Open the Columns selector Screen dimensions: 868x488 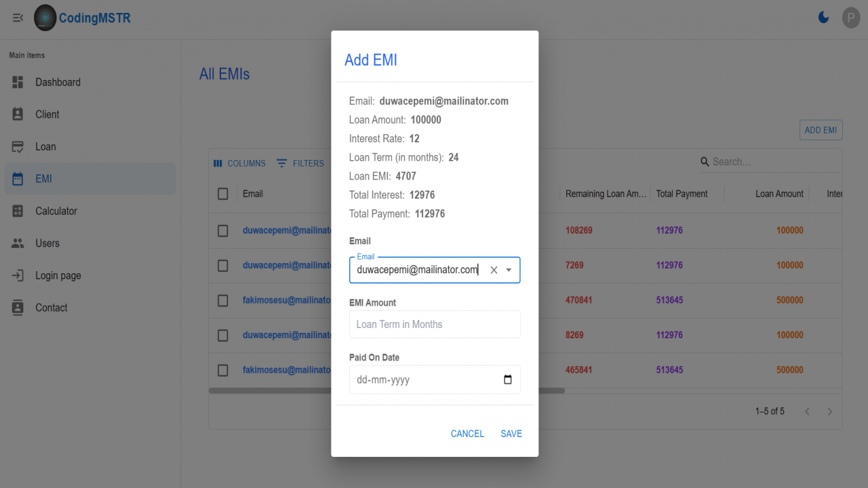point(239,163)
